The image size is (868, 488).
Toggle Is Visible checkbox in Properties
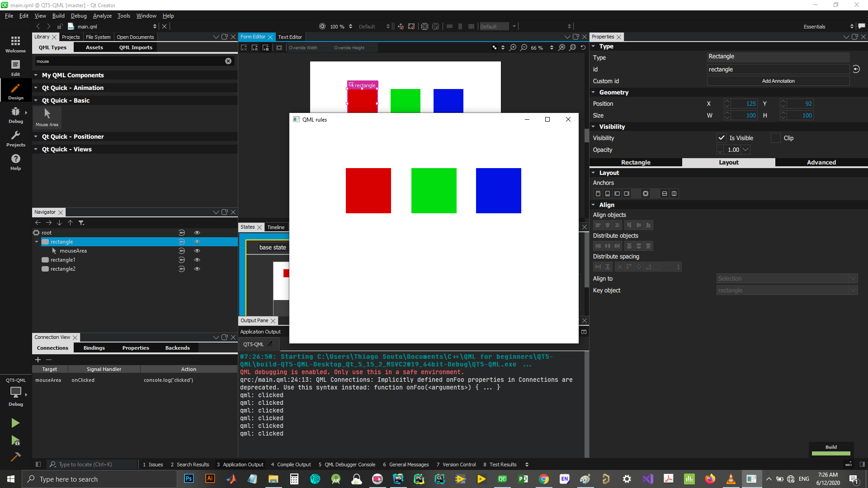click(721, 138)
